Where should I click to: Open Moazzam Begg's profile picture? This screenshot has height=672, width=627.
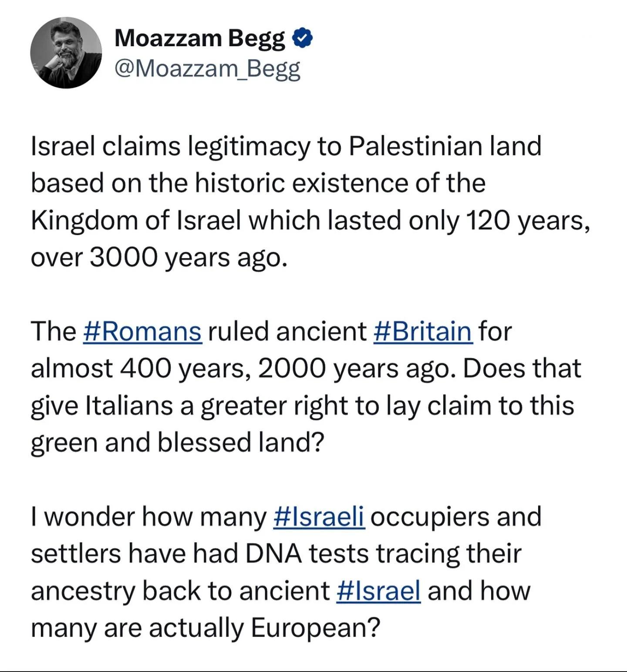[x=66, y=53]
